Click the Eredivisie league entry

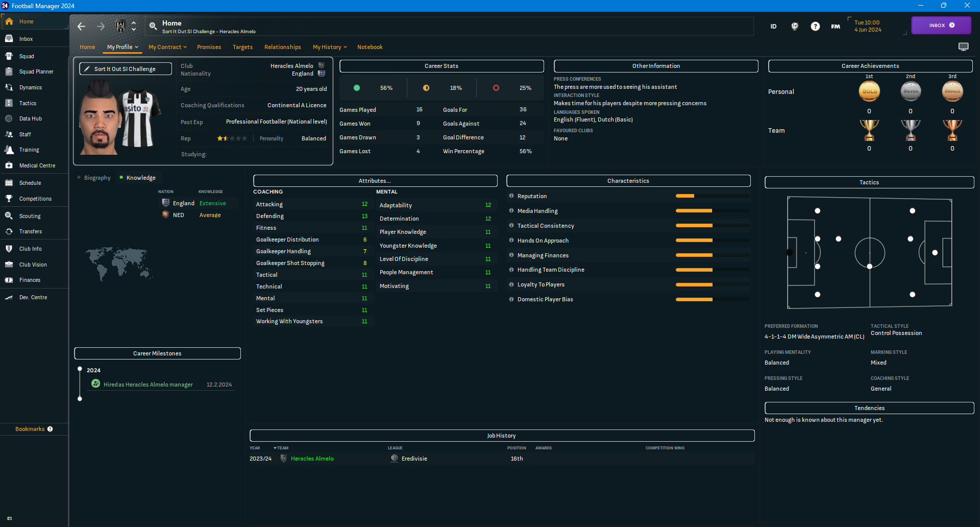(414, 459)
